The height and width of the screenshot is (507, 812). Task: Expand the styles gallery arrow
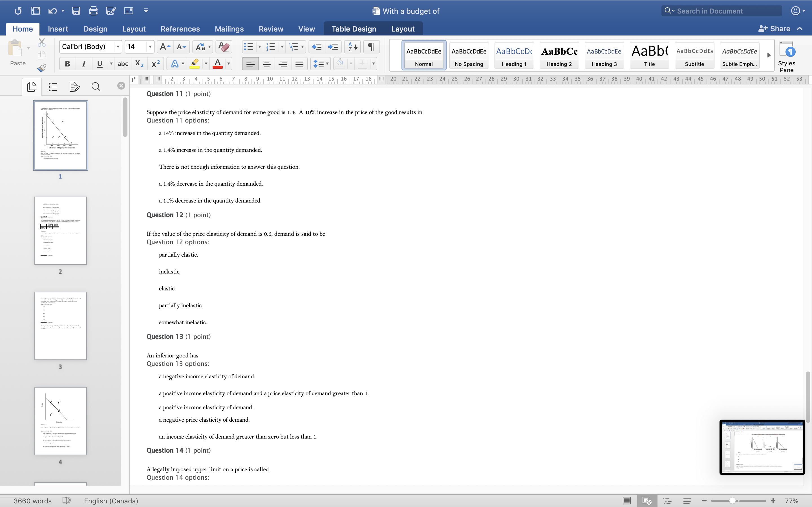769,55
